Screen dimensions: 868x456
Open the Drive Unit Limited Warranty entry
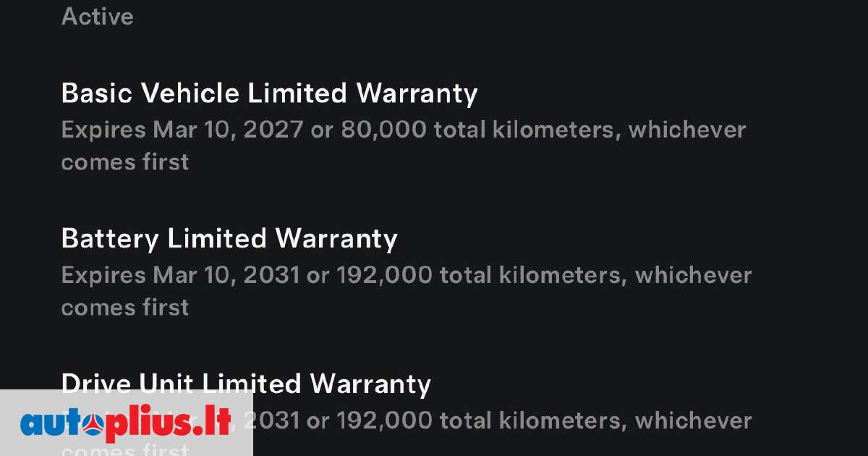coord(246,384)
